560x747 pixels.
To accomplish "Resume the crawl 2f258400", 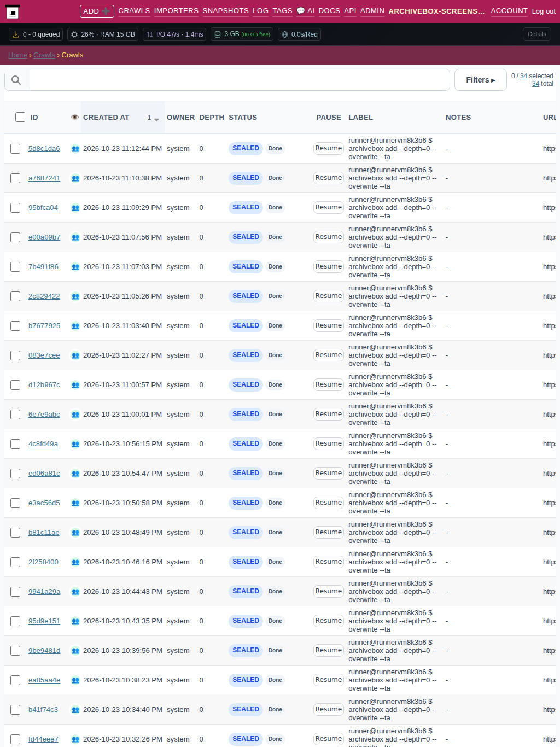I will pos(329,562).
